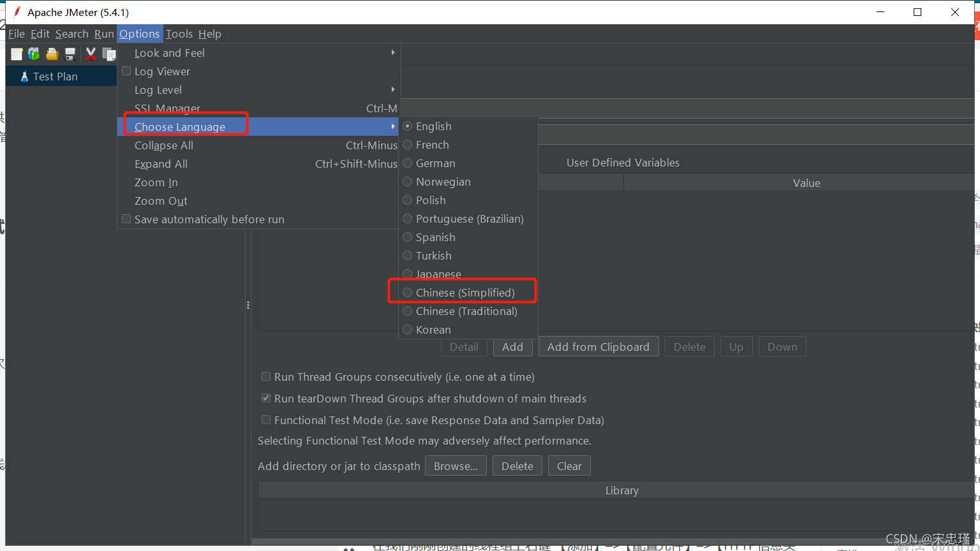Screen dimensions: 980x551
Task: Click the Open file folder icon
Action: click(52, 54)
